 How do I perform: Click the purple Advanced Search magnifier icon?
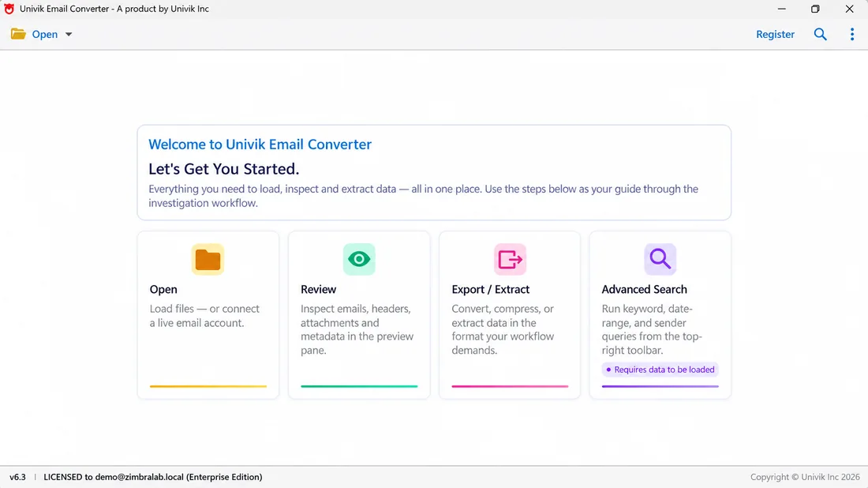tap(660, 259)
